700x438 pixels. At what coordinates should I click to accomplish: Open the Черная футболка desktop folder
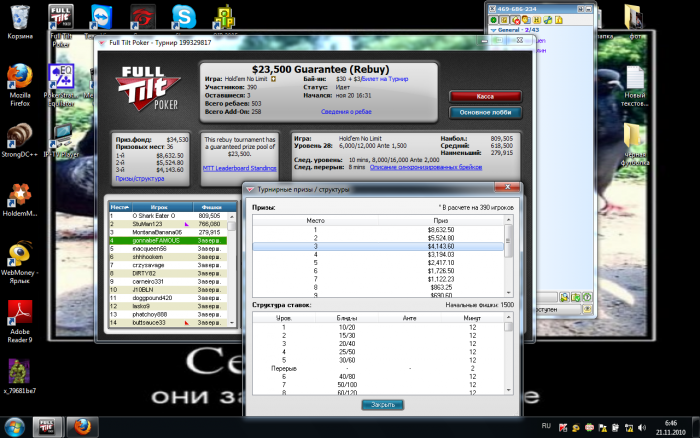point(634,144)
